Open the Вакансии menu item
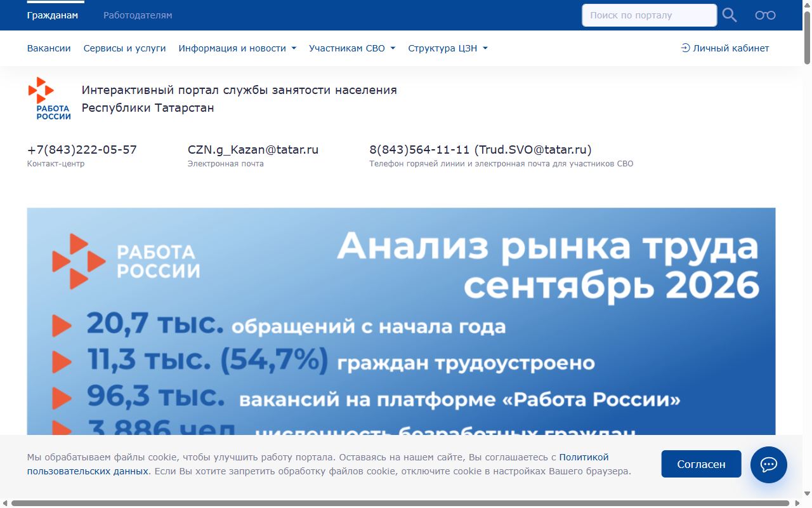 [49, 48]
